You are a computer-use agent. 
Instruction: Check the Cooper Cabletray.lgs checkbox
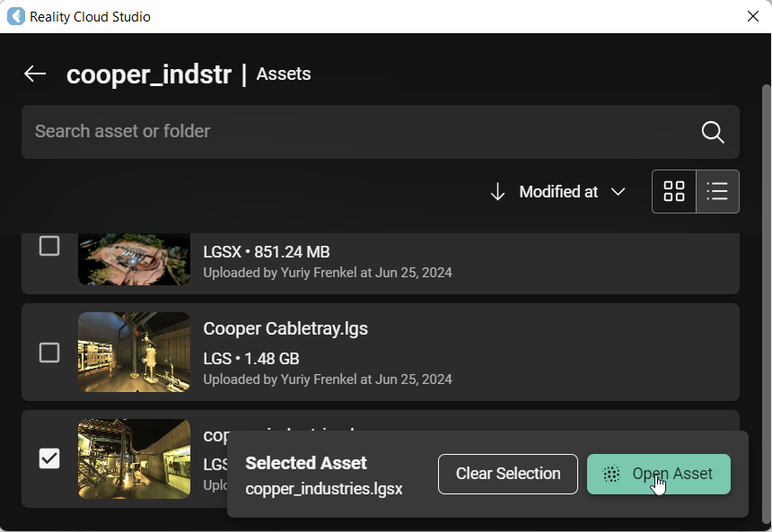(49, 353)
